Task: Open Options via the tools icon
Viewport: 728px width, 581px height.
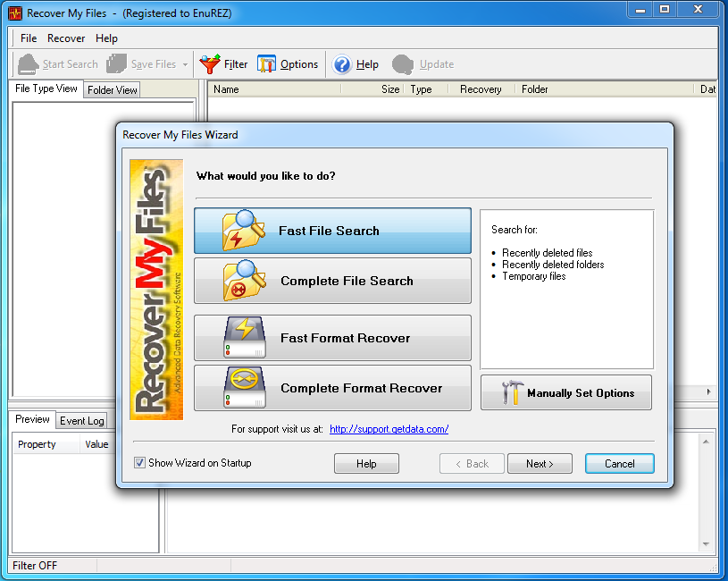Action: pos(266,64)
